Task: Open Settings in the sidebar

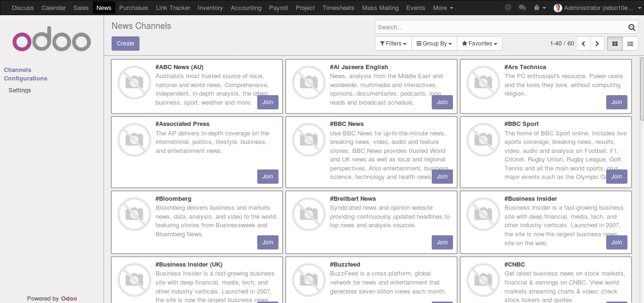Action: pyautogui.click(x=20, y=90)
